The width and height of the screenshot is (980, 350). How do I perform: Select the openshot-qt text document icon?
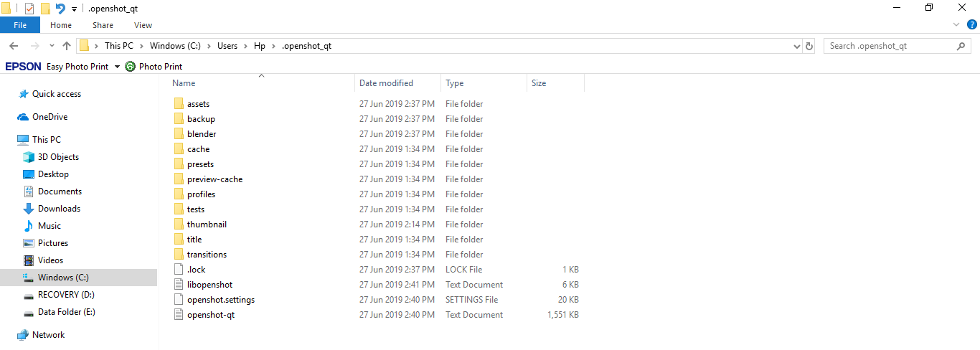coord(179,315)
